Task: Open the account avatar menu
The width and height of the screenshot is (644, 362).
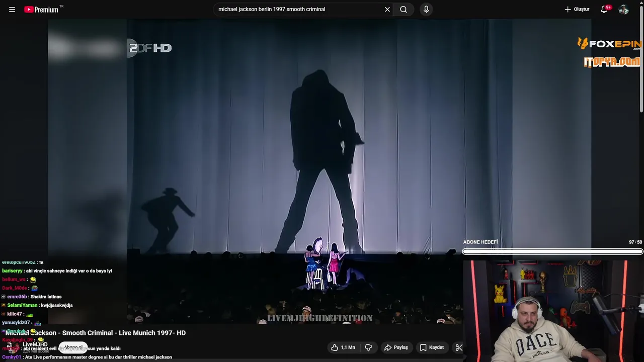Action: pos(624,10)
